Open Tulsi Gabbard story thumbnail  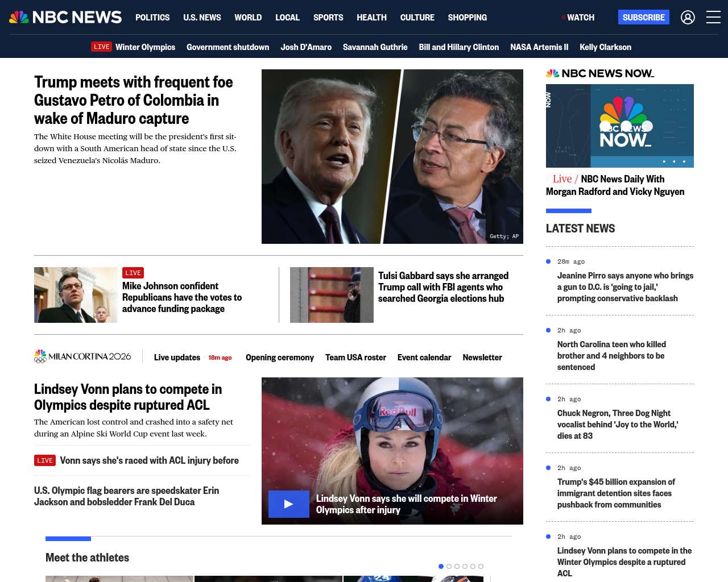click(332, 295)
